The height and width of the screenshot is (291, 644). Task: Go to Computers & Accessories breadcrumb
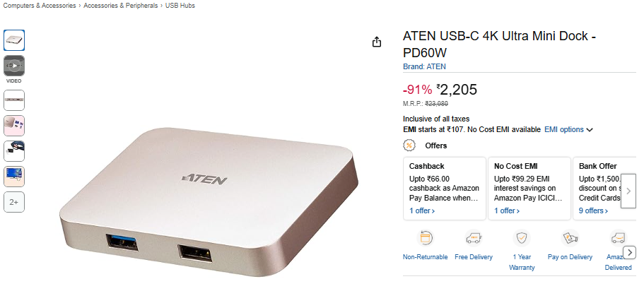coord(40,6)
